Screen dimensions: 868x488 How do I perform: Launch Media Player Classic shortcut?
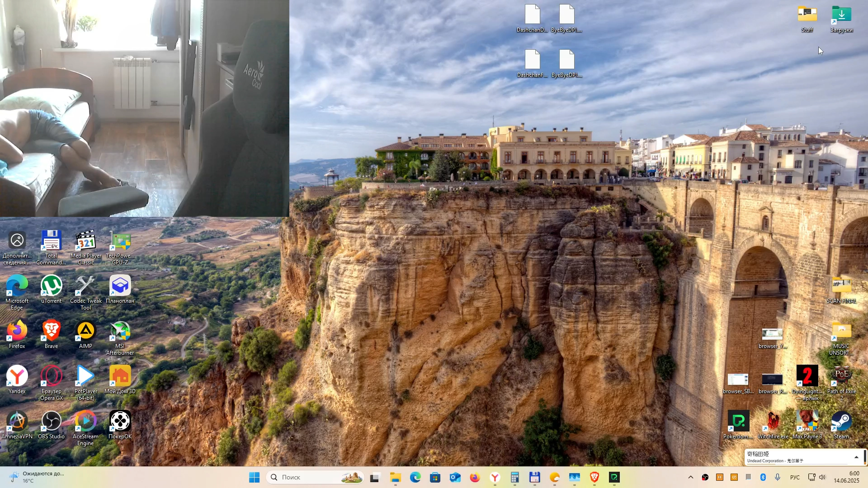tap(85, 247)
